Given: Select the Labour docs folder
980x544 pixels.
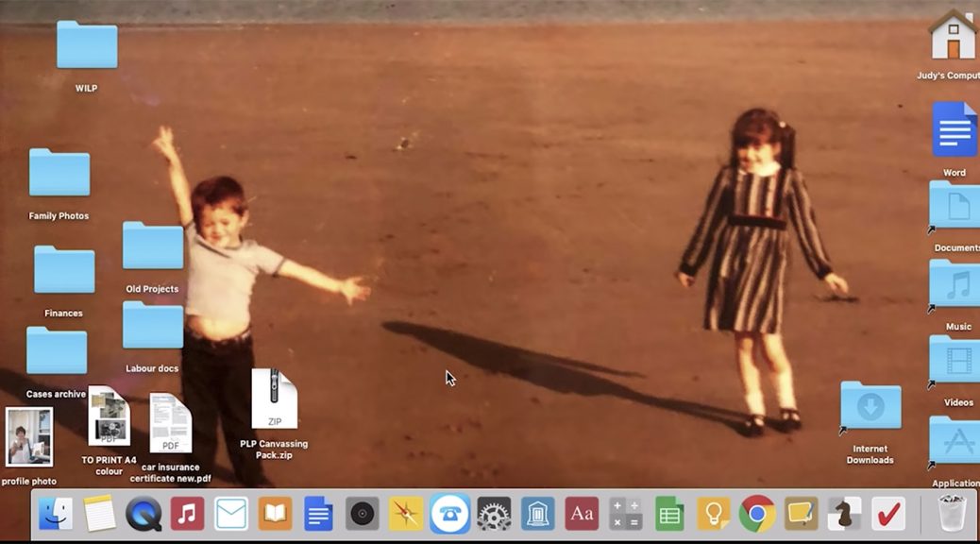Looking at the screenshot, I should pos(153,326).
